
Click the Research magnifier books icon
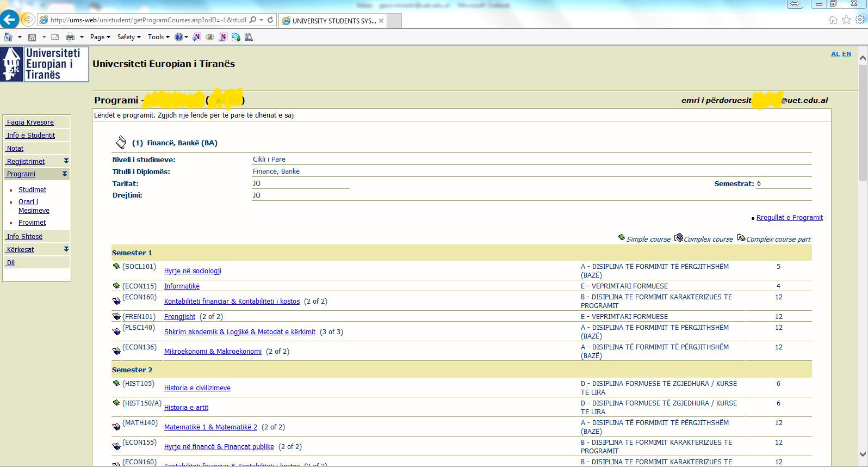249,37
